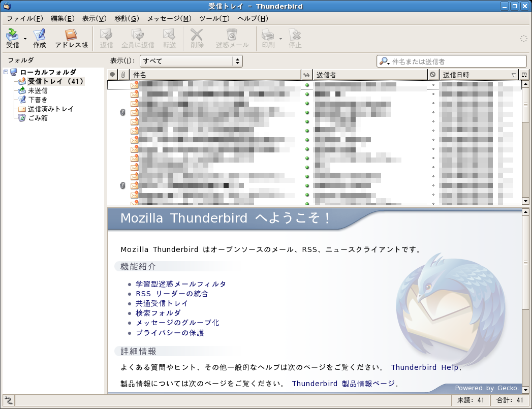Collapse the ローカルフォルダ tree node
This screenshot has height=409, width=532.
pos(6,72)
